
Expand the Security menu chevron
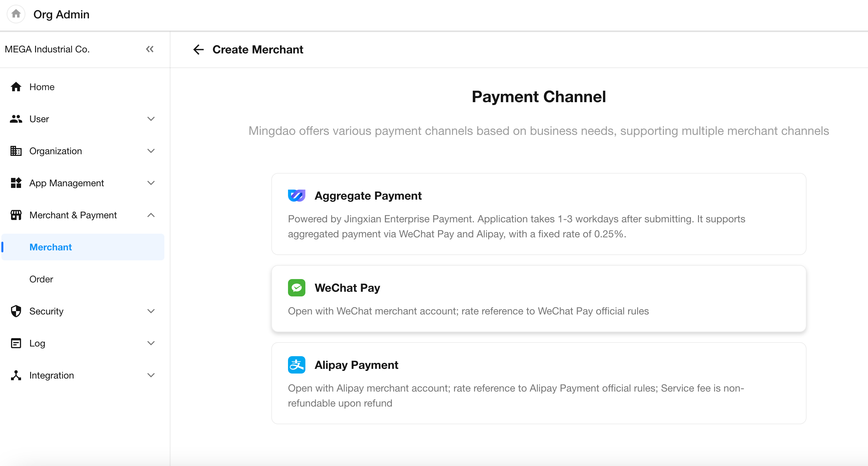pos(151,311)
